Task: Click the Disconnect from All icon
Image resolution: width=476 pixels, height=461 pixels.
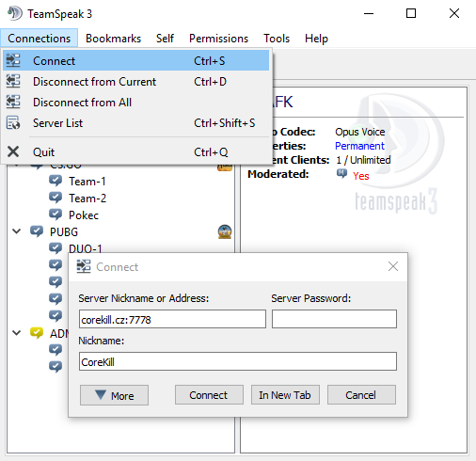Action: [13, 102]
